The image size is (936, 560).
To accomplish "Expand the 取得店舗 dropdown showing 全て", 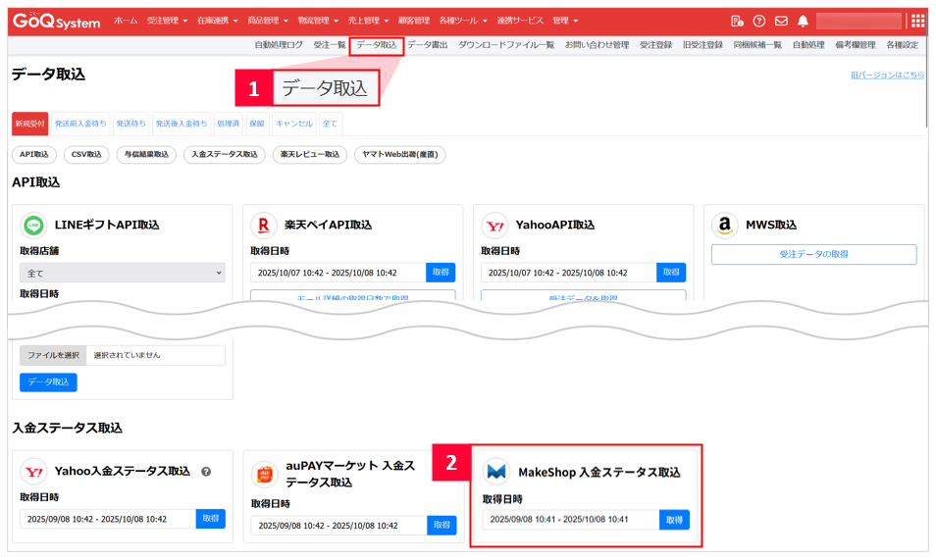I will pyautogui.click(x=122, y=273).
